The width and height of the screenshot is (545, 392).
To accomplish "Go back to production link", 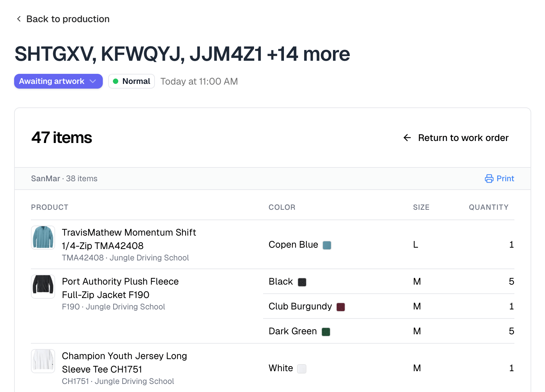I will point(63,19).
